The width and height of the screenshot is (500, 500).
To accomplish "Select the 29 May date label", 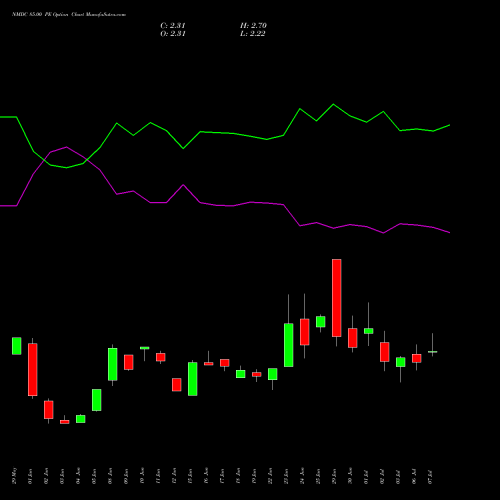I will (x=14, y=476).
